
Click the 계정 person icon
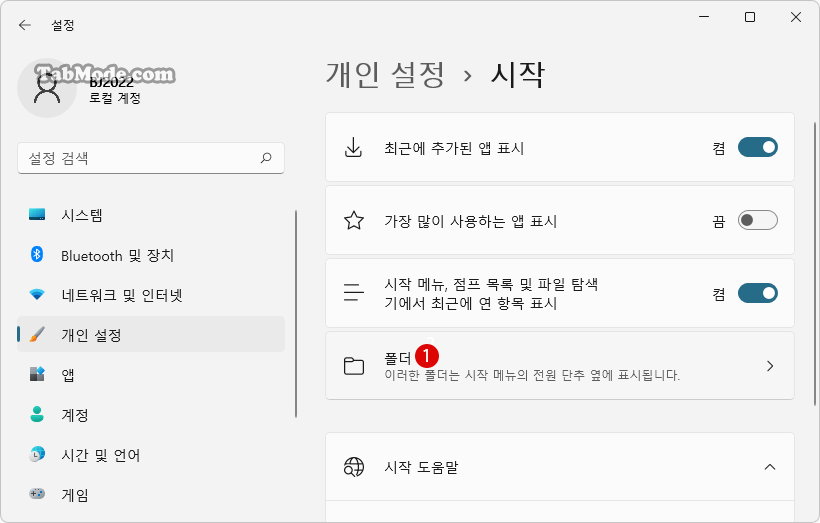[x=37, y=414]
